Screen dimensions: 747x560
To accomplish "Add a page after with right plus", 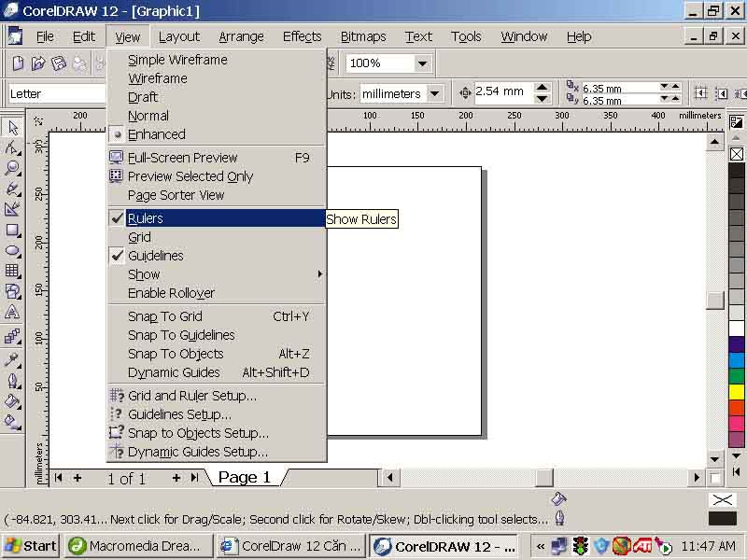I will pos(176,478).
